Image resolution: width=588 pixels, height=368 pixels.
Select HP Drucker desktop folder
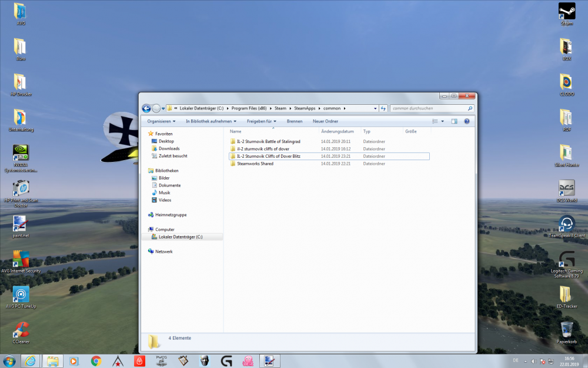pos(21,85)
